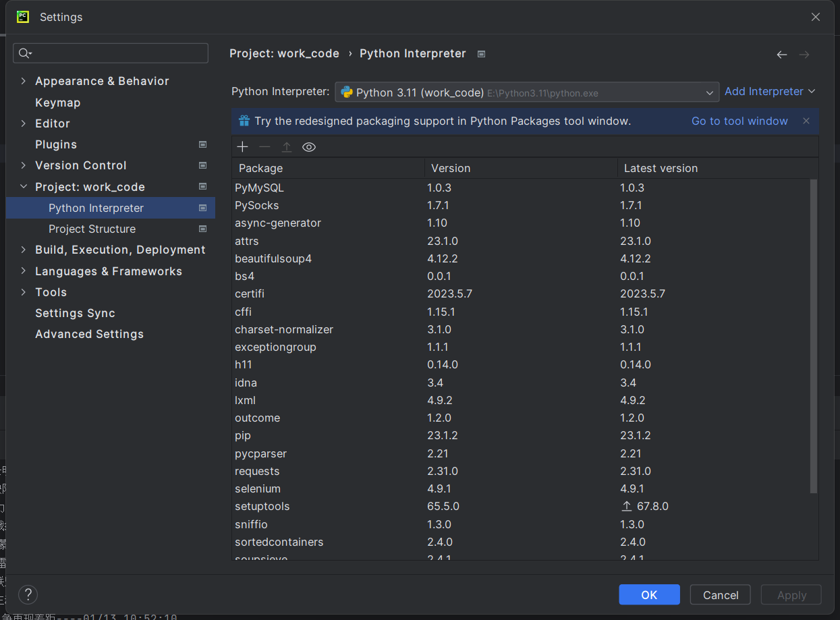
Task: Click the uninstall package minus icon
Action: pos(264,147)
